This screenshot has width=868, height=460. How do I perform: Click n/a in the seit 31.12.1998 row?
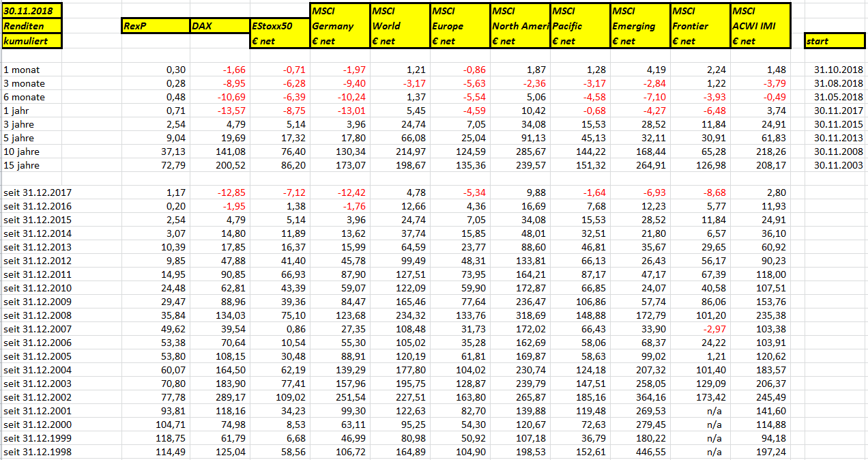click(x=714, y=452)
